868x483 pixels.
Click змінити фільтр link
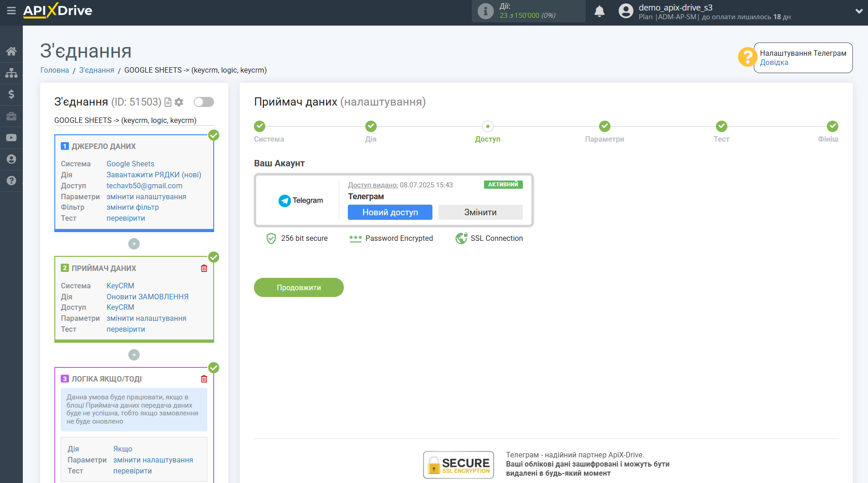(133, 207)
